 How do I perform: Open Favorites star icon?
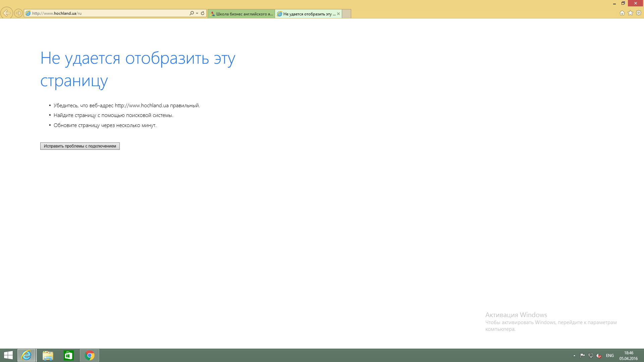630,13
